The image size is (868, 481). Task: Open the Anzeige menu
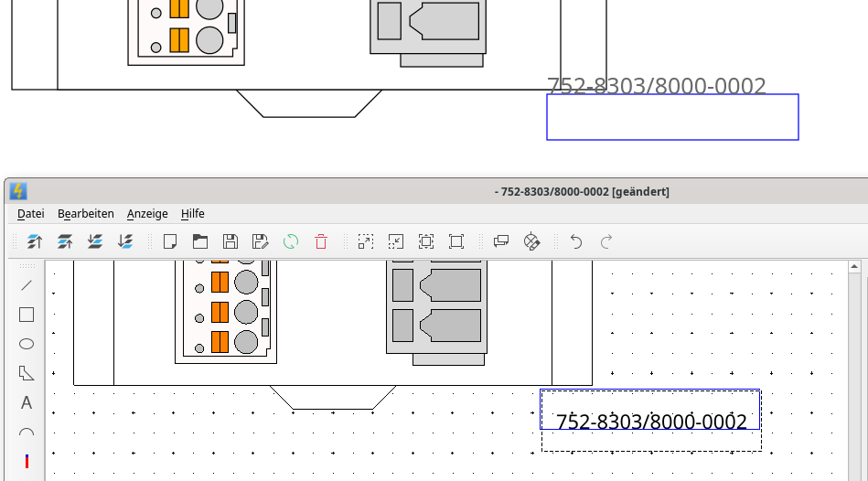click(x=147, y=213)
